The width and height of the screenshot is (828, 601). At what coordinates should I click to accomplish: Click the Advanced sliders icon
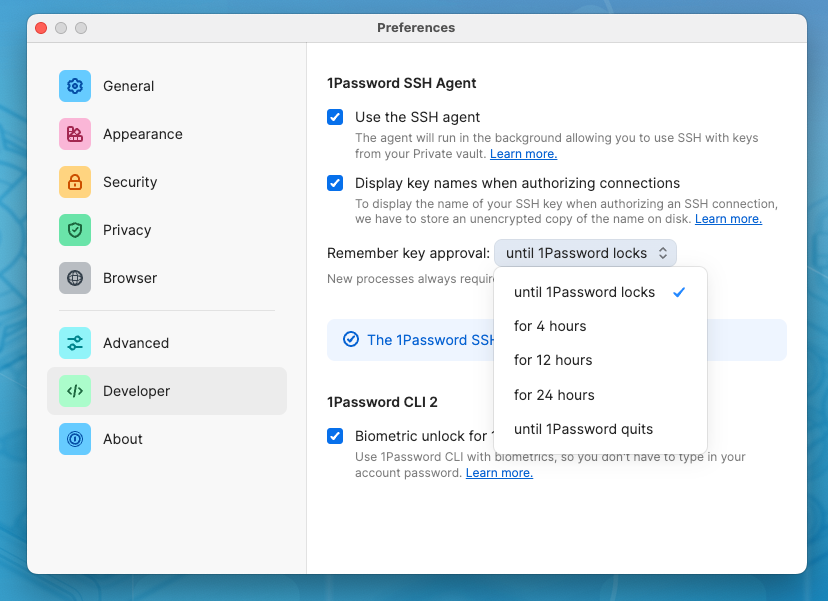point(75,343)
